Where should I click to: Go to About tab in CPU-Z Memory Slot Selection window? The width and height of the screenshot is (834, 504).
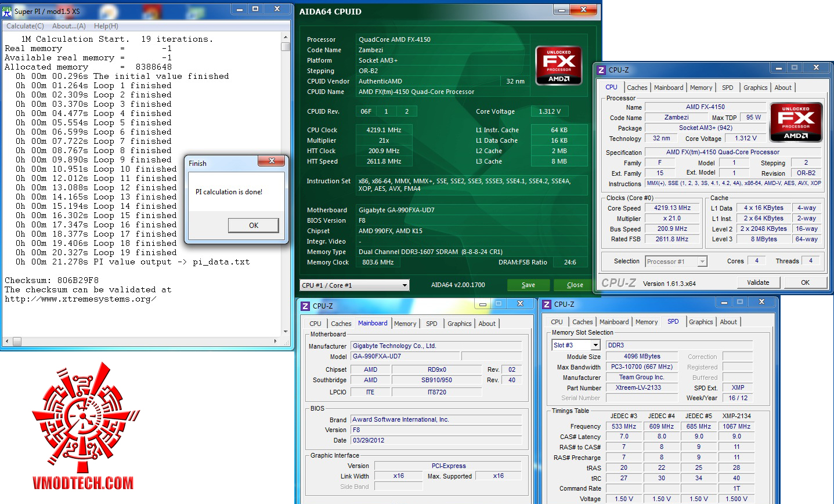(x=728, y=322)
